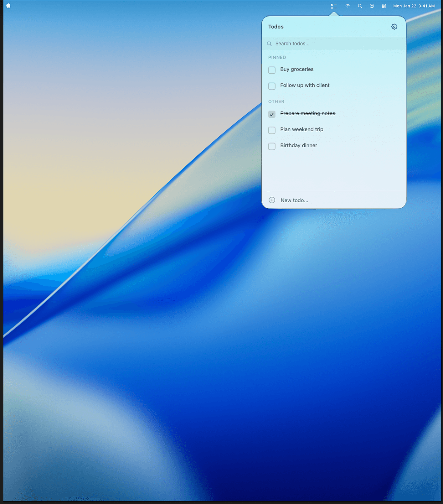The image size is (443, 504).
Task: Check off Follow up with client
Action: 272,86
